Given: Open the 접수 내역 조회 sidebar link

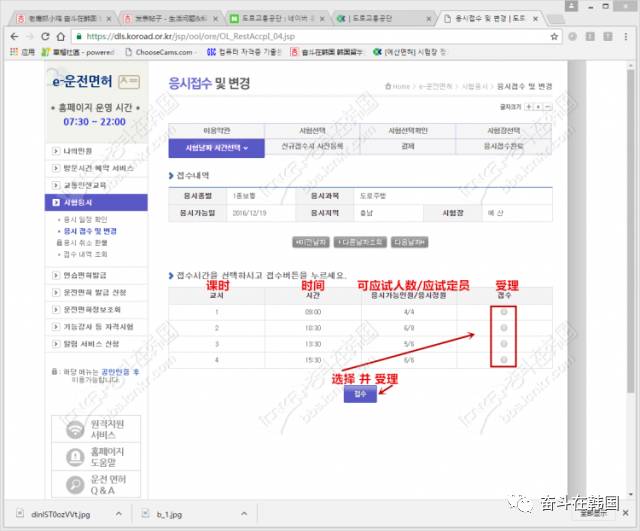Looking at the screenshot, I should (85, 254).
